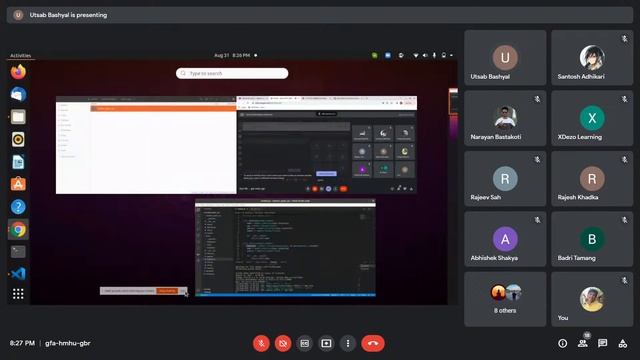Viewport: 640px width, 360px height.
Task: Click the meeting code gfa-hmhu-gbr
Action: 68,343
